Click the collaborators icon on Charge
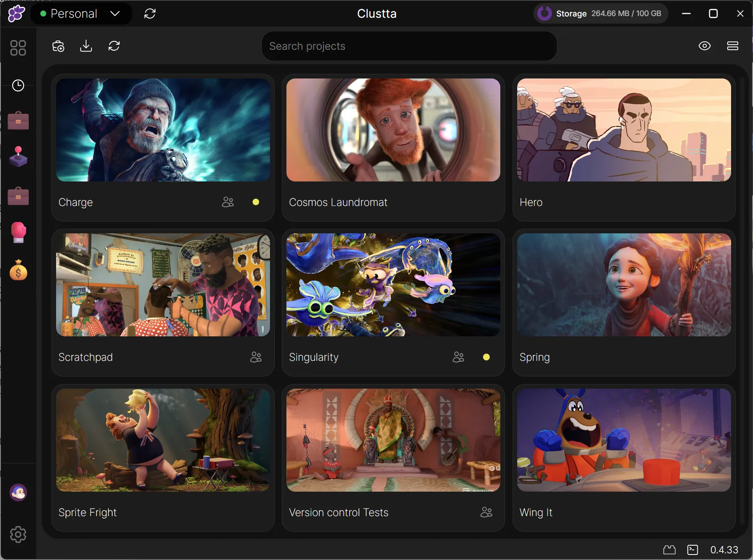The height and width of the screenshot is (560, 753). pyautogui.click(x=228, y=202)
